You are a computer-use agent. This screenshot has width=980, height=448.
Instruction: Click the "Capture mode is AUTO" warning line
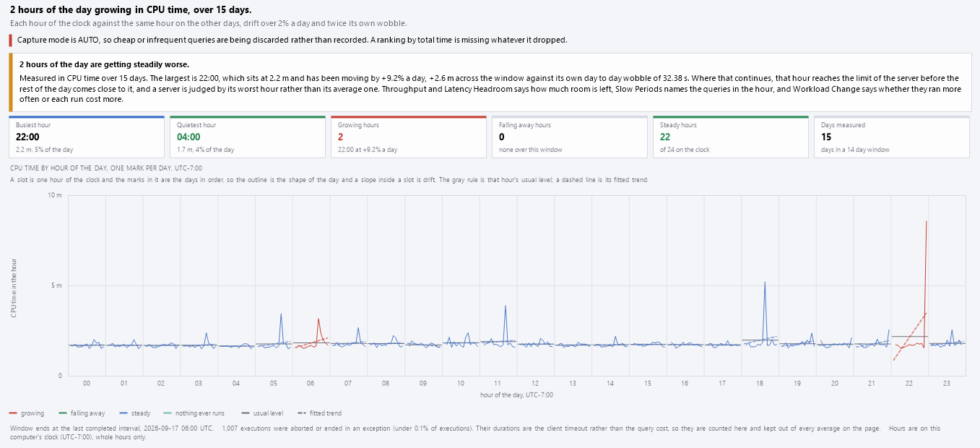(x=292, y=40)
